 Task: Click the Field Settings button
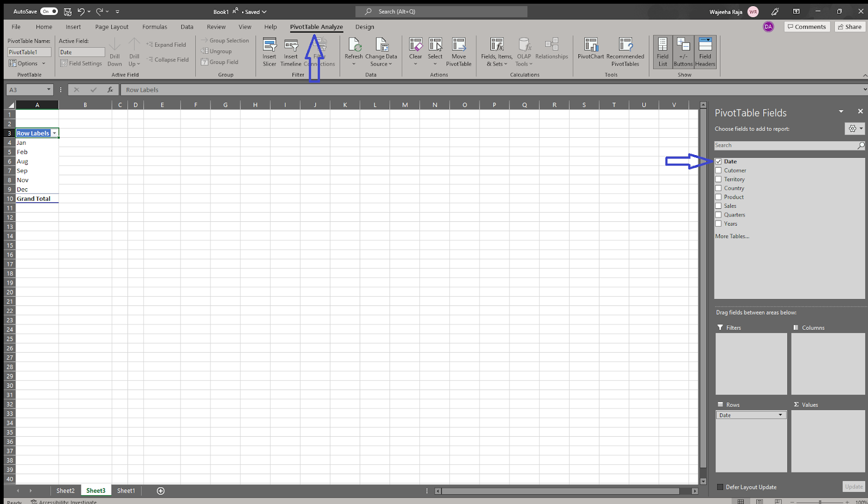[x=81, y=63]
